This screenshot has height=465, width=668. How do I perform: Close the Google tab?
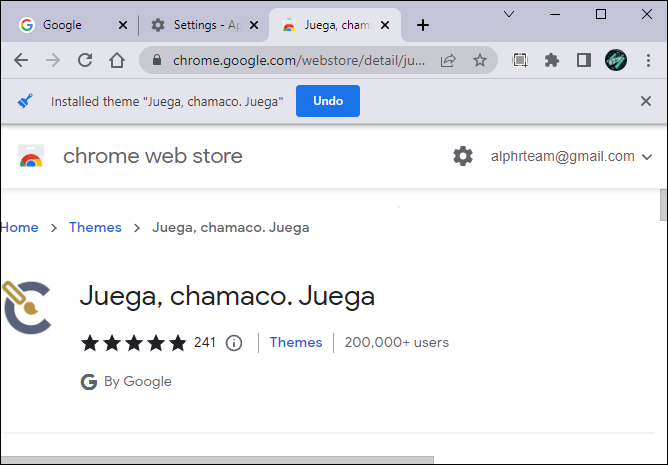coord(123,25)
